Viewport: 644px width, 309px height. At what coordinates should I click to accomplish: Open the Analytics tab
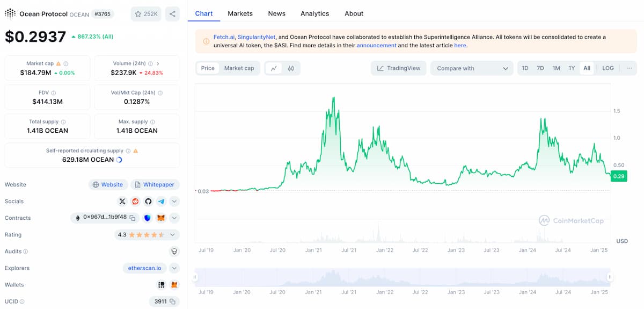[x=315, y=13]
